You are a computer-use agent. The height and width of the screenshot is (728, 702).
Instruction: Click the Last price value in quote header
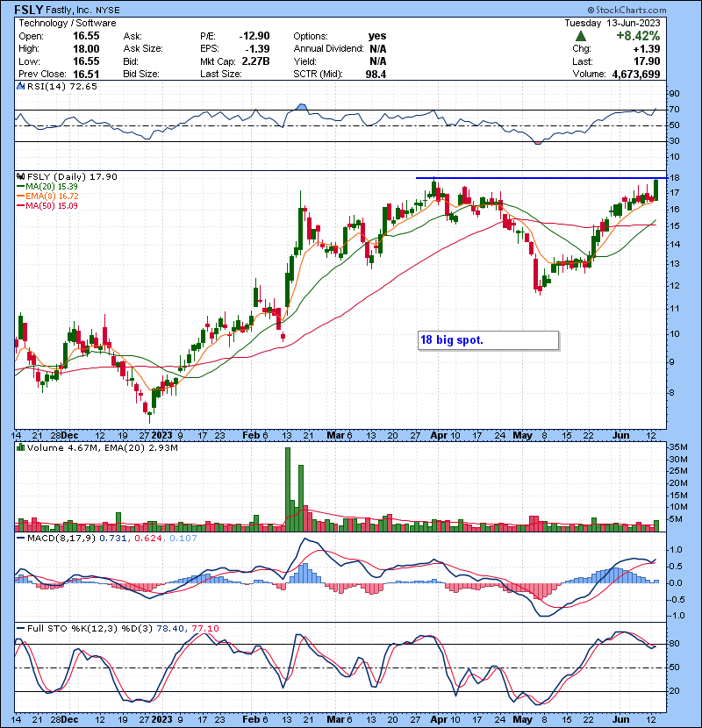coord(648,61)
